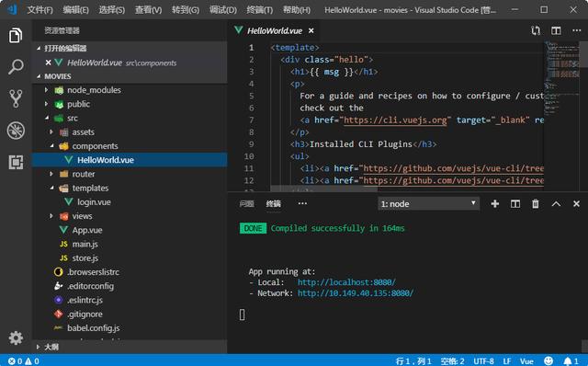
Task: Open the Source Control view
Action: (x=16, y=98)
